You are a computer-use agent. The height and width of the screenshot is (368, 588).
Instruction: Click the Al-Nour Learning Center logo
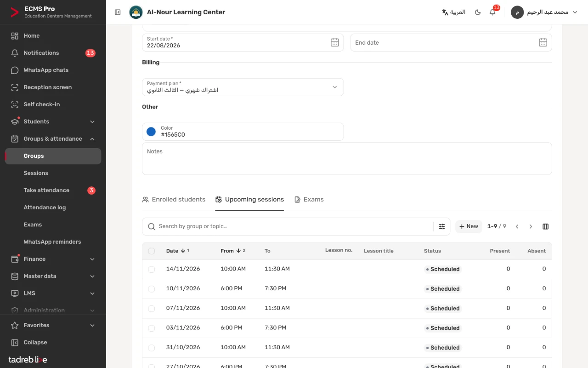136,12
